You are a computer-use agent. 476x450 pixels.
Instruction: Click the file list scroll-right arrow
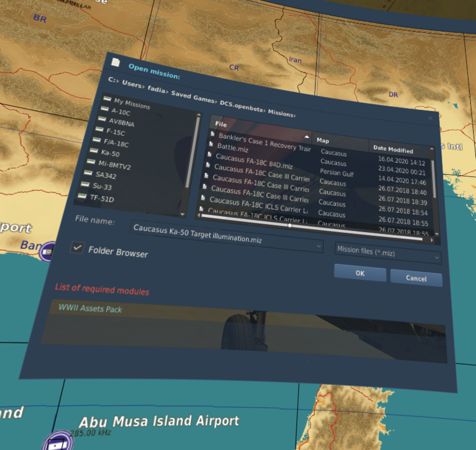[x=432, y=240]
